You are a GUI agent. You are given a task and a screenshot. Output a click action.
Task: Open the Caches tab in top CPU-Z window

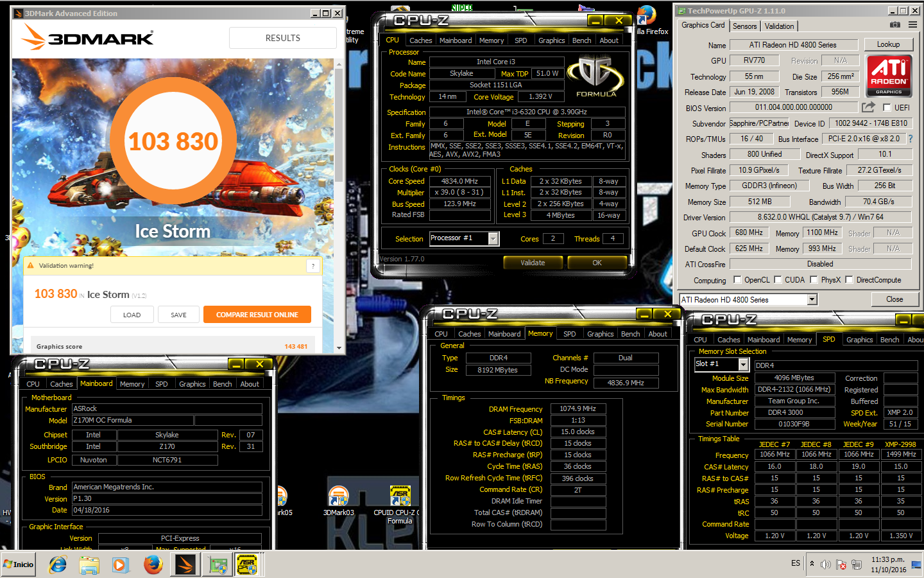click(x=420, y=40)
